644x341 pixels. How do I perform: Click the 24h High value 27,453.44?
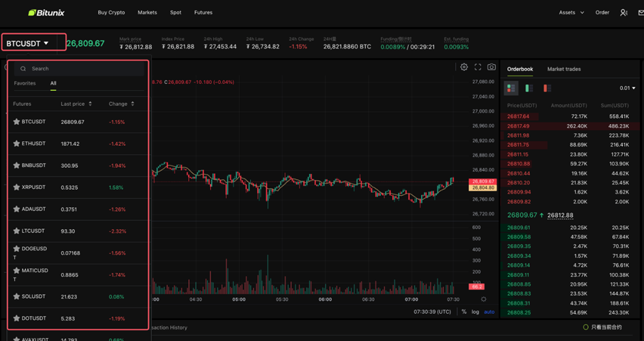tap(220, 47)
